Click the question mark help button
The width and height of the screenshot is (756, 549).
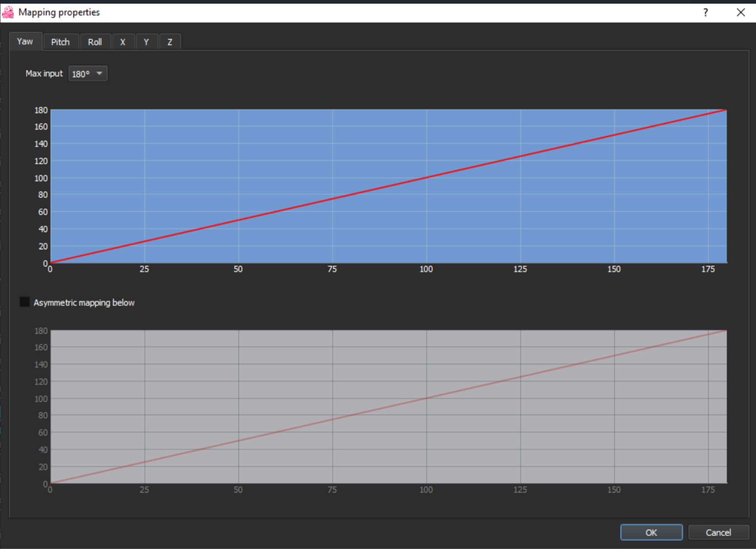[x=706, y=12]
